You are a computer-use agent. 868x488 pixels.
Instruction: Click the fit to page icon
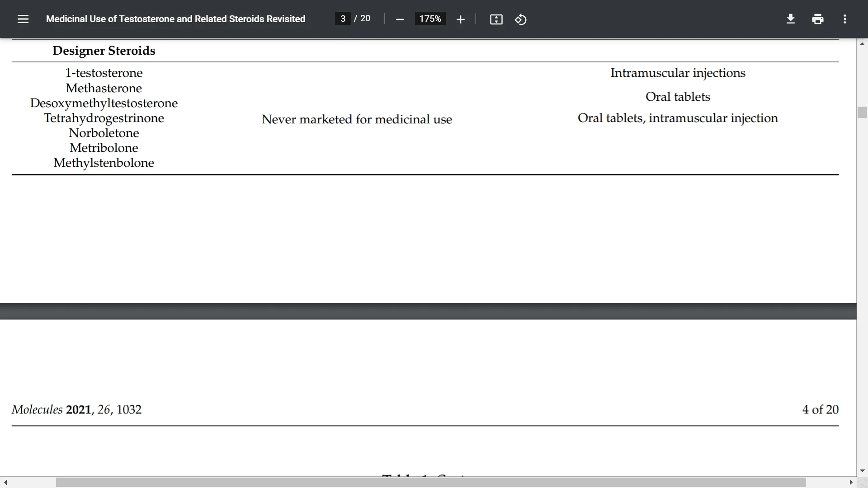pyautogui.click(x=496, y=19)
